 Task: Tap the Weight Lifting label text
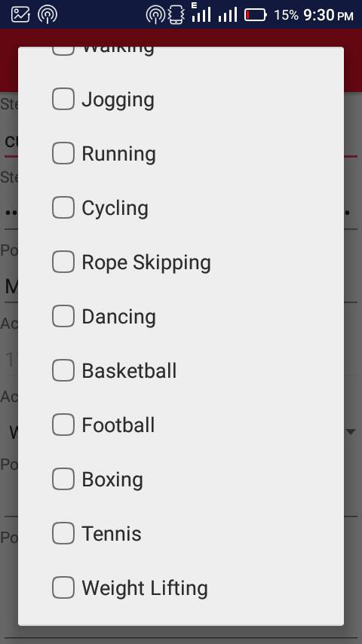point(145,588)
